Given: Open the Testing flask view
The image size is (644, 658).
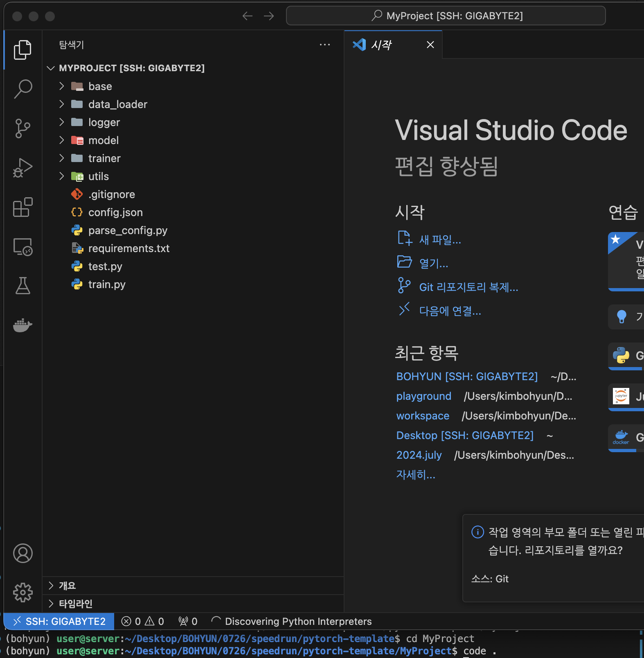Looking at the screenshot, I should [23, 286].
